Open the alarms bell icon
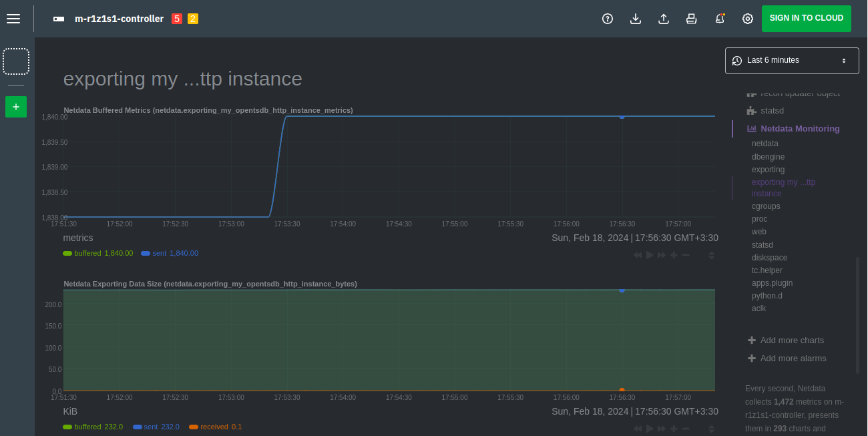The width and height of the screenshot is (868, 436). pyautogui.click(x=720, y=19)
